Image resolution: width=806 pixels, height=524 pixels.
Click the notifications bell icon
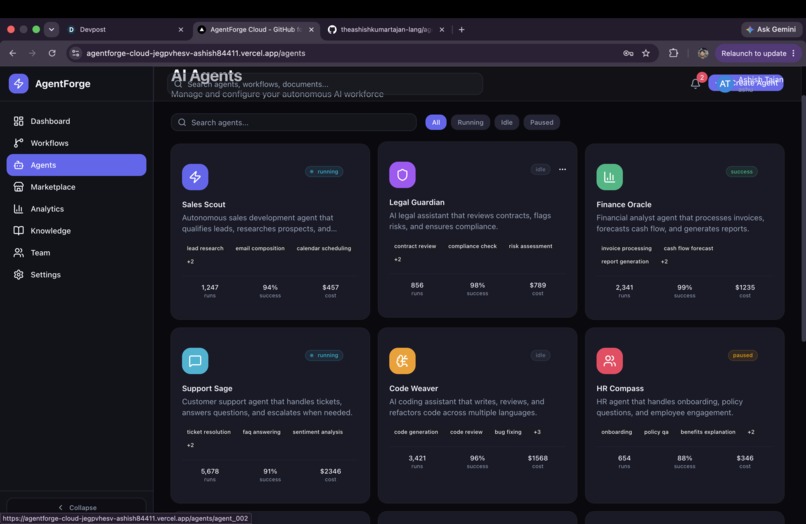tap(695, 83)
